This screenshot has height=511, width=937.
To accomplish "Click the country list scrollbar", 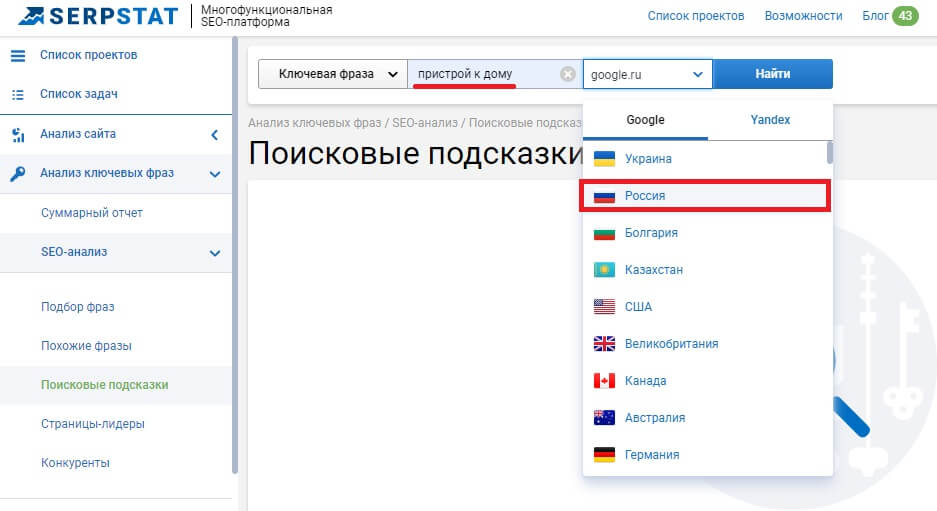I will 829,153.
